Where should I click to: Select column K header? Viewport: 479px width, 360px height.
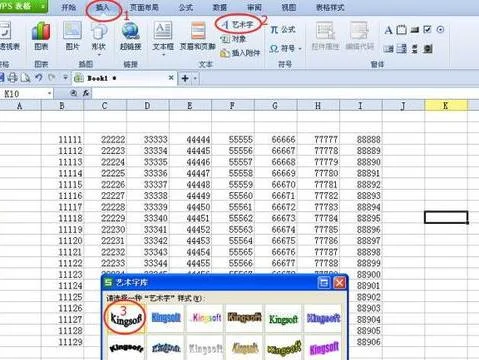[446, 106]
